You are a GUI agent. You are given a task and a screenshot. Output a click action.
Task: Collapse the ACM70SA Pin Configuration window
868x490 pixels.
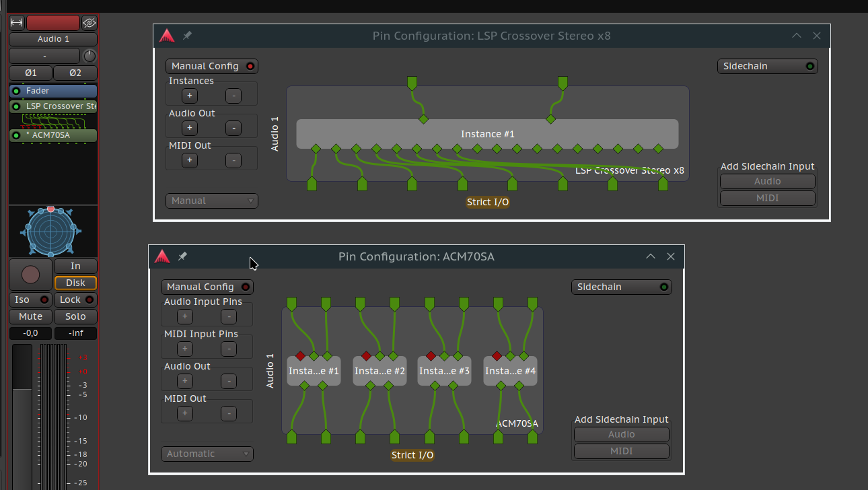tap(651, 256)
